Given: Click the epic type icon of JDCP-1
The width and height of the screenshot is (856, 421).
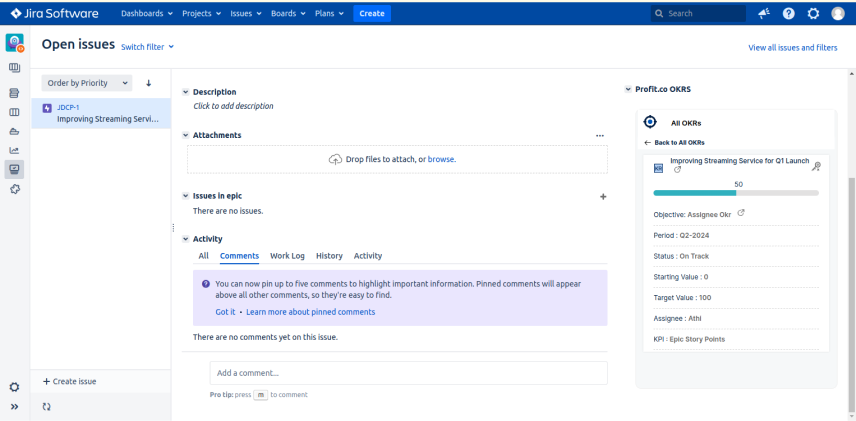Looking at the screenshot, I should [x=47, y=108].
